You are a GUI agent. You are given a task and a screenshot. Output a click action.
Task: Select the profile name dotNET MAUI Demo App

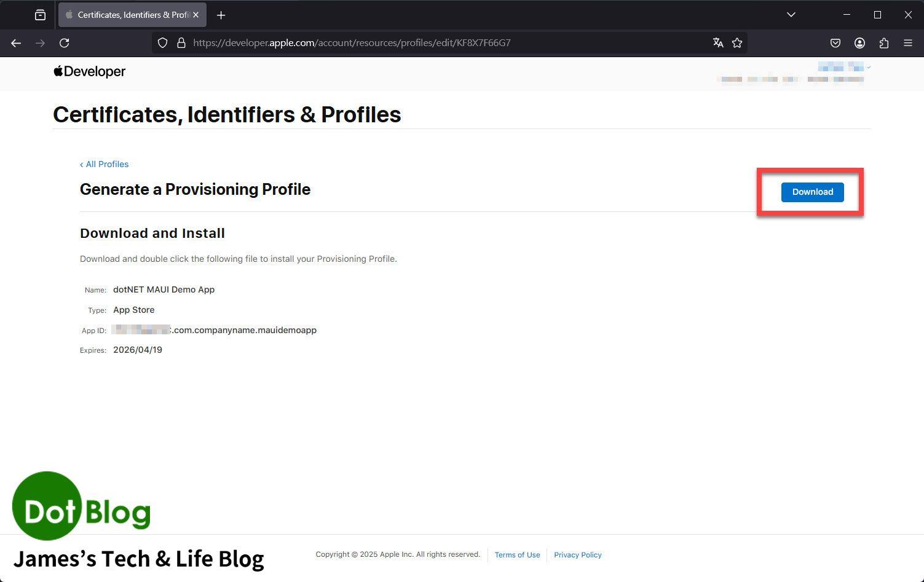click(x=164, y=289)
